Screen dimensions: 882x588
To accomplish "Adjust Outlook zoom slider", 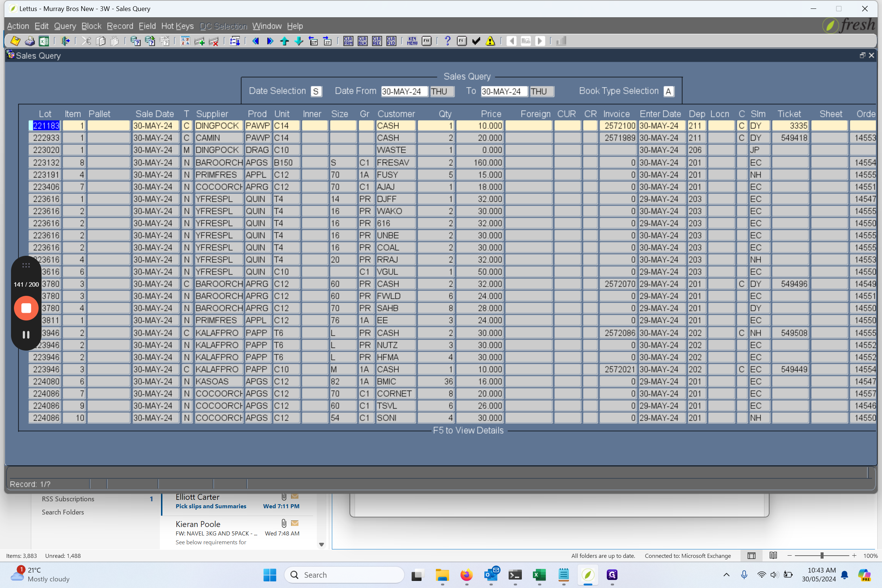I will pyautogui.click(x=822, y=556).
